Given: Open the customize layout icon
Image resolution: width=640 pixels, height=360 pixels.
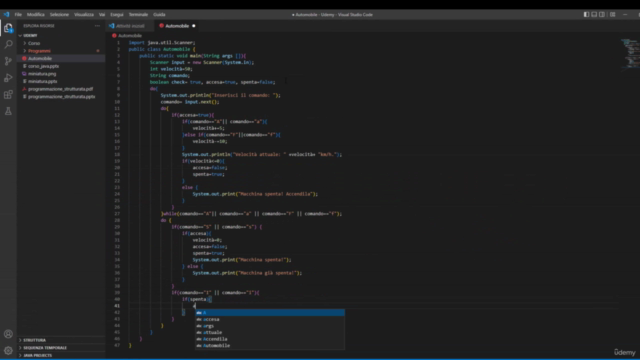Looking at the screenshot, I should [x=612, y=14].
